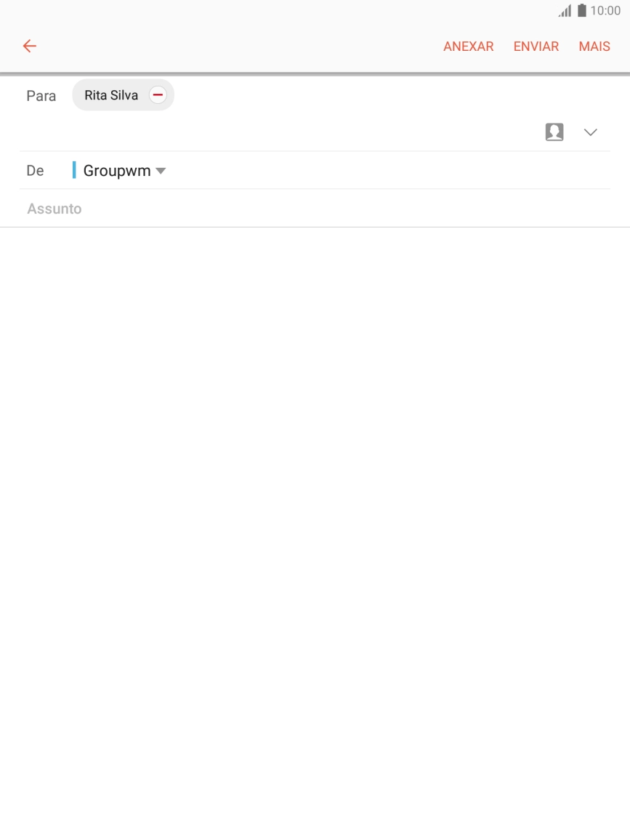Image resolution: width=630 pixels, height=840 pixels.
Task: Tap the gray triangle next to Groupwm
Action: [x=161, y=171]
